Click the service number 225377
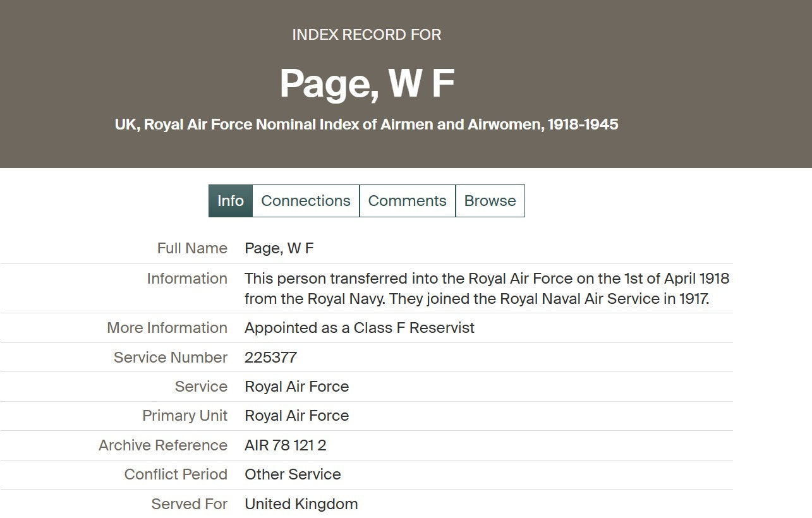Screen dimensions: 812x518 click(x=270, y=358)
